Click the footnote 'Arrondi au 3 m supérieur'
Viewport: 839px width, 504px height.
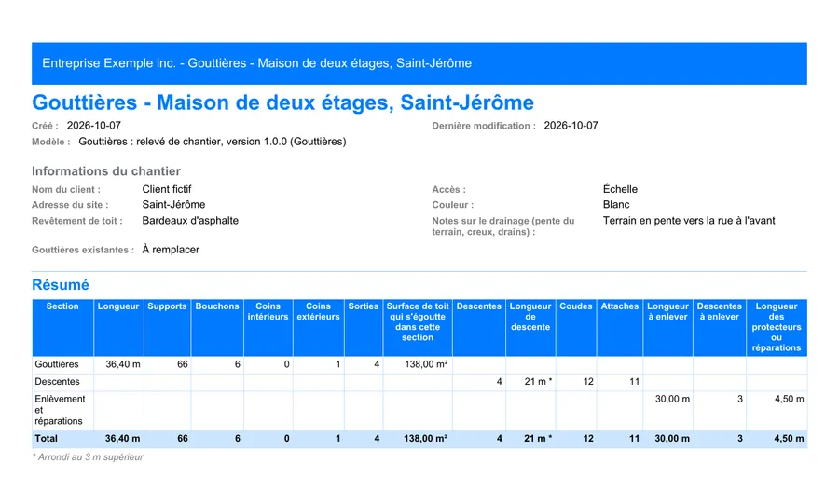[x=88, y=457]
